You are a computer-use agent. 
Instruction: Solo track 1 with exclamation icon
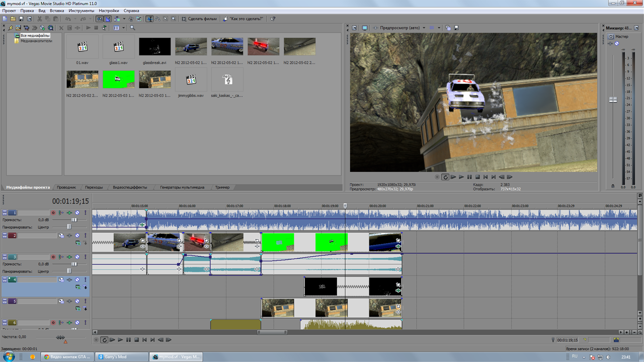coord(86,213)
